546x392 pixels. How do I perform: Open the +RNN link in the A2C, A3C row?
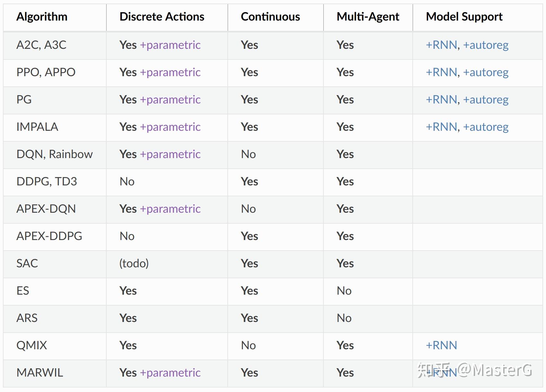(x=441, y=45)
